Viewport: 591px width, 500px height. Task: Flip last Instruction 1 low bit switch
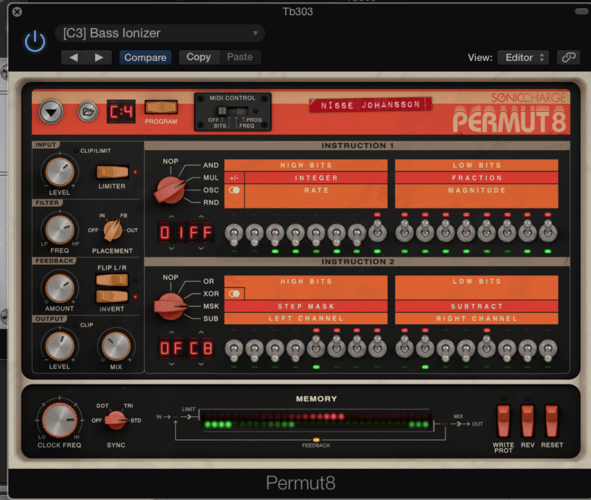point(548,232)
